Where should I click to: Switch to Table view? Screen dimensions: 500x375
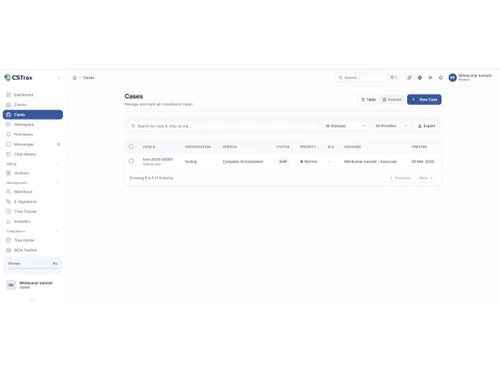tap(369, 99)
